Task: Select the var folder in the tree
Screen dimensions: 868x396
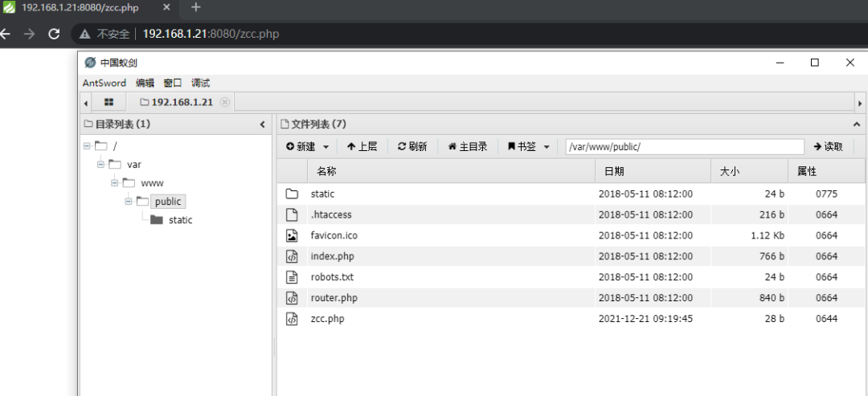Action: coord(134,164)
